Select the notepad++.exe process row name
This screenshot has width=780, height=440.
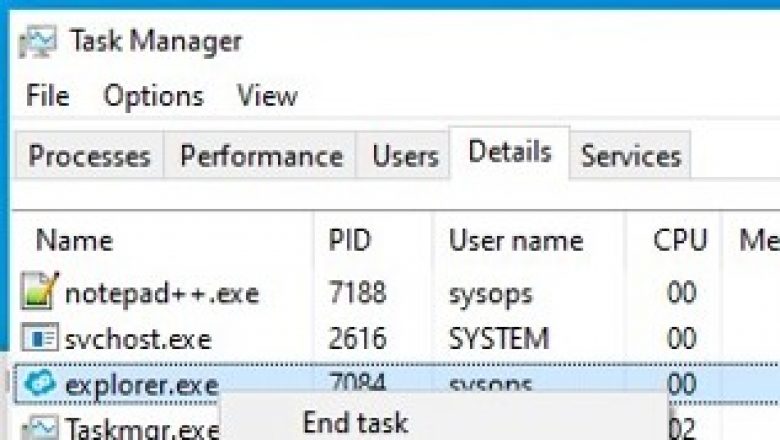tap(161, 294)
